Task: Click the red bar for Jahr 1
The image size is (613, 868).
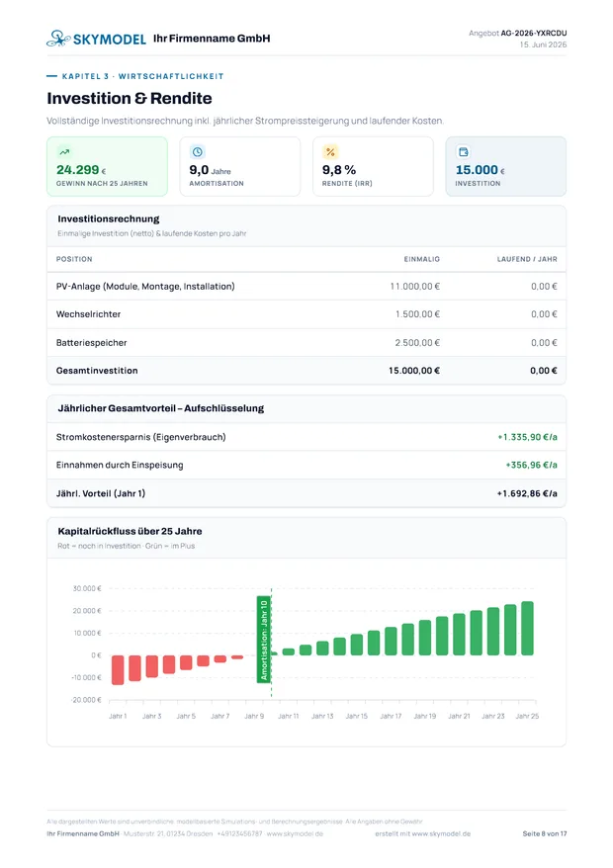Action: point(118,670)
